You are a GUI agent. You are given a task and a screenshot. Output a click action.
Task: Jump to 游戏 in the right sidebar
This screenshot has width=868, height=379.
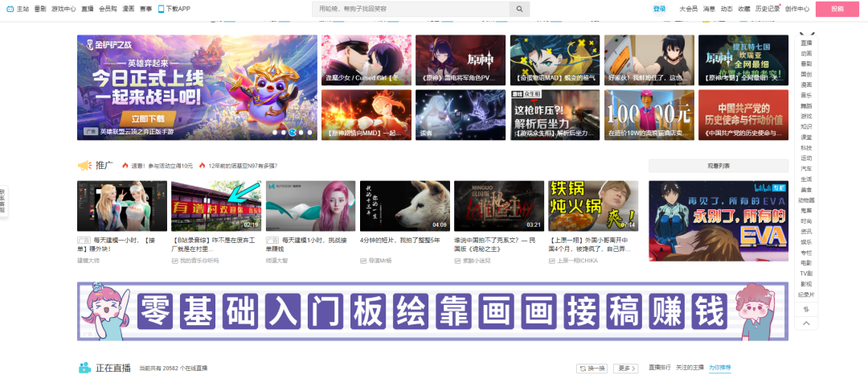tap(806, 117)
